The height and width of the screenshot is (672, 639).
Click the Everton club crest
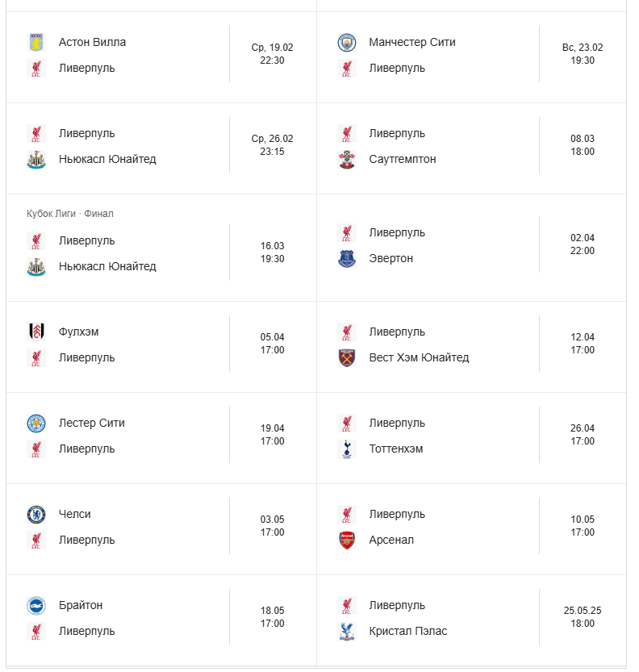[x=347, y=258]
